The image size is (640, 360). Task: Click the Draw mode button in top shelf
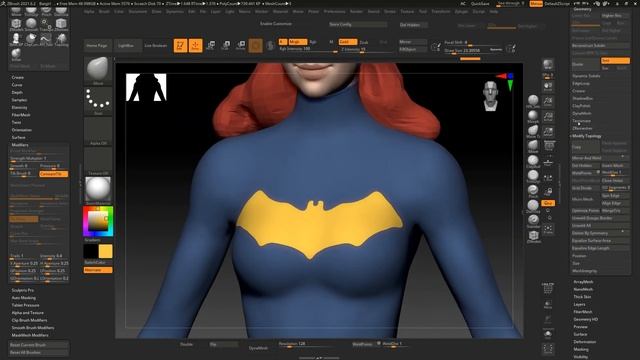pyautogui.click(x=196, y=45)
